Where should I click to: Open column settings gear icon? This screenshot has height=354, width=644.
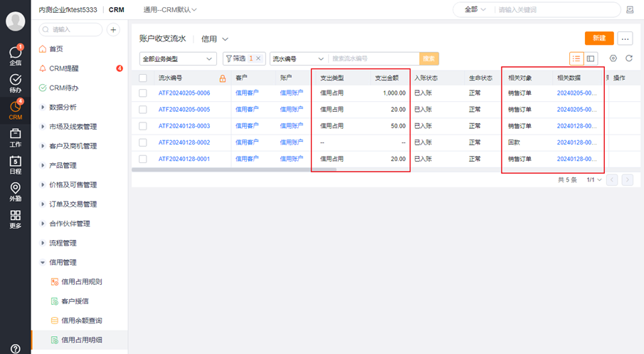pos(613,58)
